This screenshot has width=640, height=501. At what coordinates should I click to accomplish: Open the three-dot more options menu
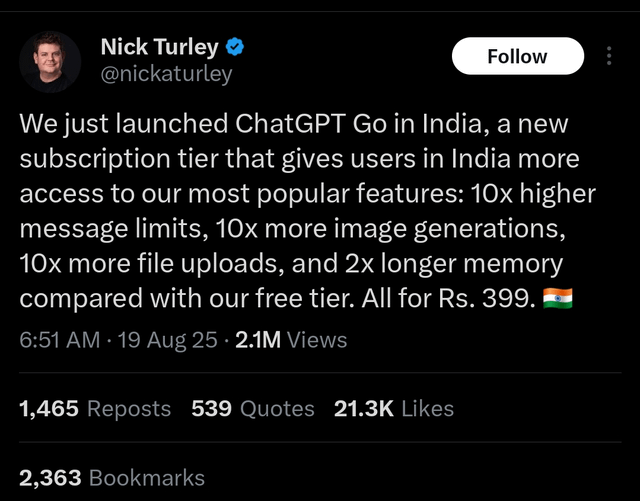609,56
